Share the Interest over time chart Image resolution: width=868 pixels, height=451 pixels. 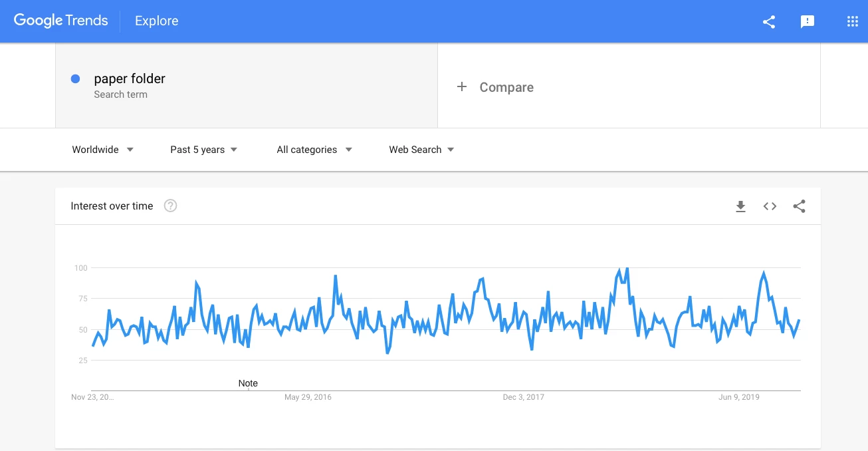800,206
